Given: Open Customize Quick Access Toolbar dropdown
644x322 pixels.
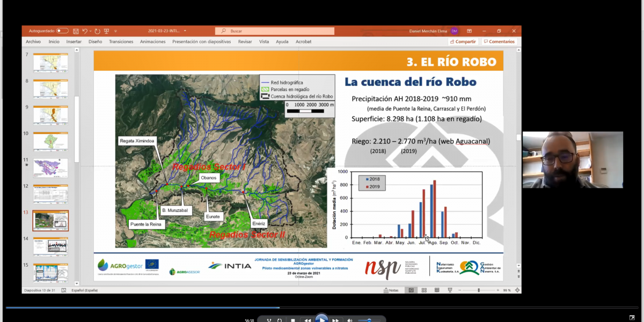Looking at the screenshot, I should 115,31.
